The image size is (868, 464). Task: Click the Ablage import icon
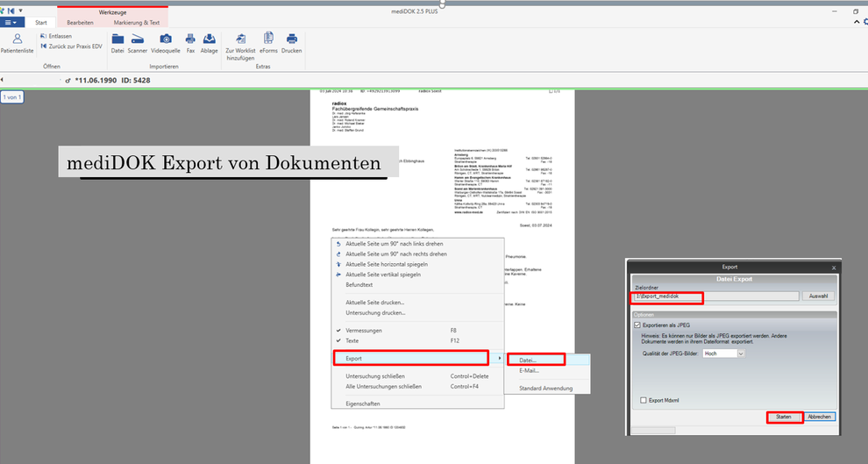point(210,43)
